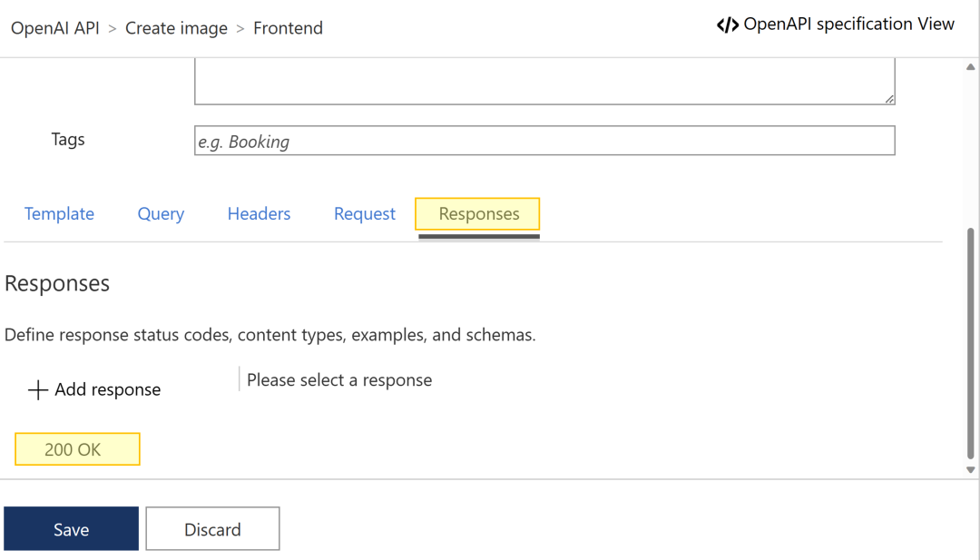Click the OpenAPI specification code brackets icon
The image size is (980, 560).
click(727, 25)
